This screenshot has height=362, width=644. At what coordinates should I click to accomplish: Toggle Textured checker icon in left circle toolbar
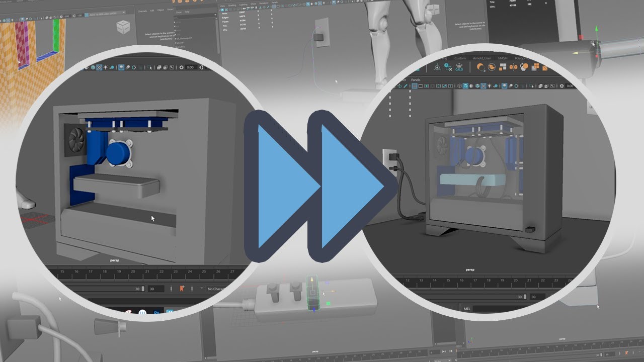[99, 67]
